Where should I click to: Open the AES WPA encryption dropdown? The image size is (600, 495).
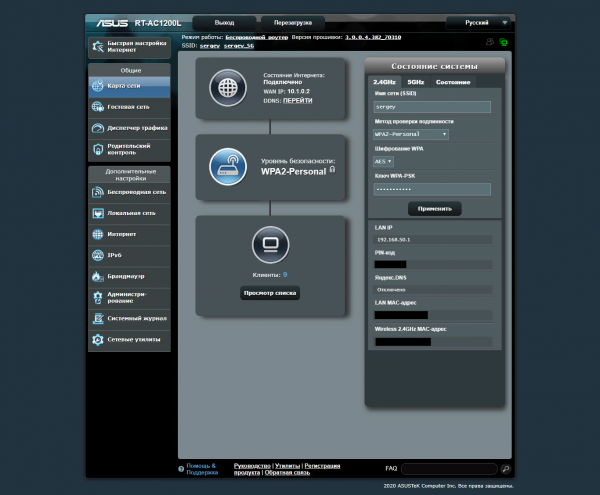384,160
